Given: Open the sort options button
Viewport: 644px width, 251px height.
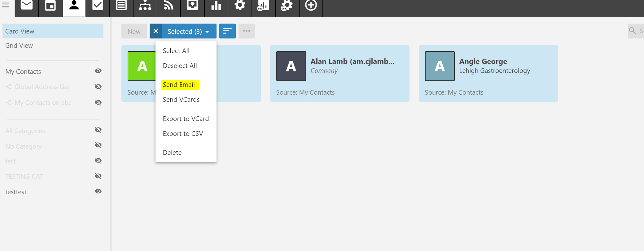Looking at the screenshot, I should 227,31.
